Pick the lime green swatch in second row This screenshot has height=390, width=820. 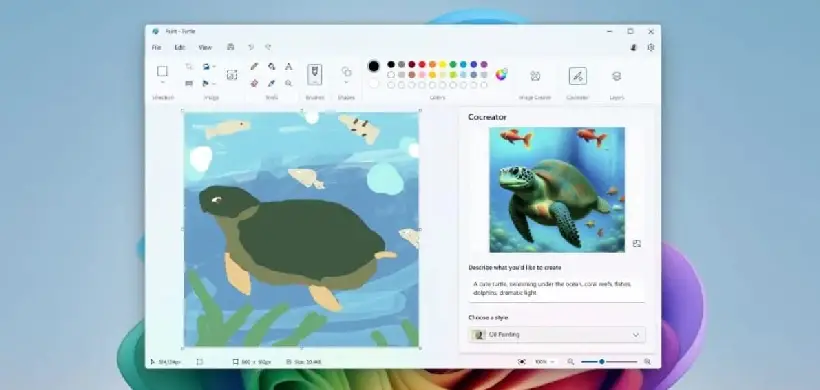pos(453,75)
